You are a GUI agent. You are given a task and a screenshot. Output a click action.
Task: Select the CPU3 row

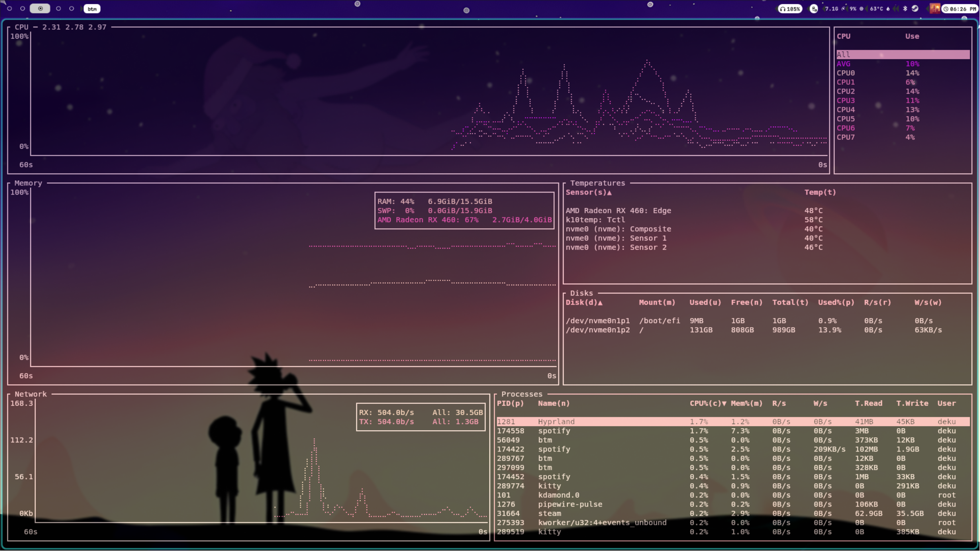[903, 101]
